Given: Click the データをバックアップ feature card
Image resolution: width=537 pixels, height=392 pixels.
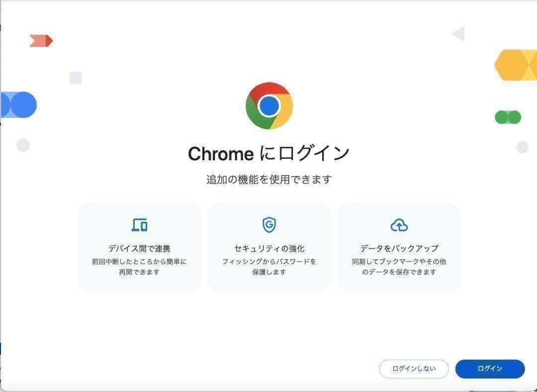Looking at the screenshot, I should [399, 246].
